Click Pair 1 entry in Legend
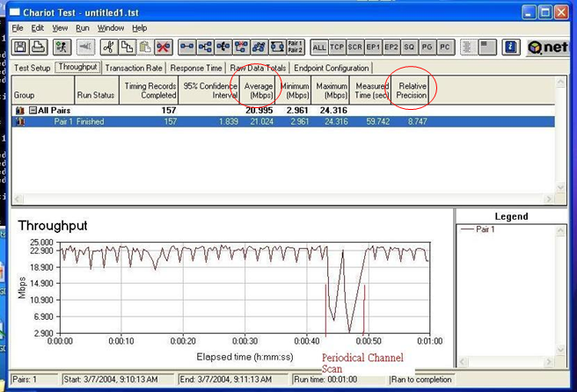Image resolution: width=577 pixels, height=392 pixels. [478, 229]
